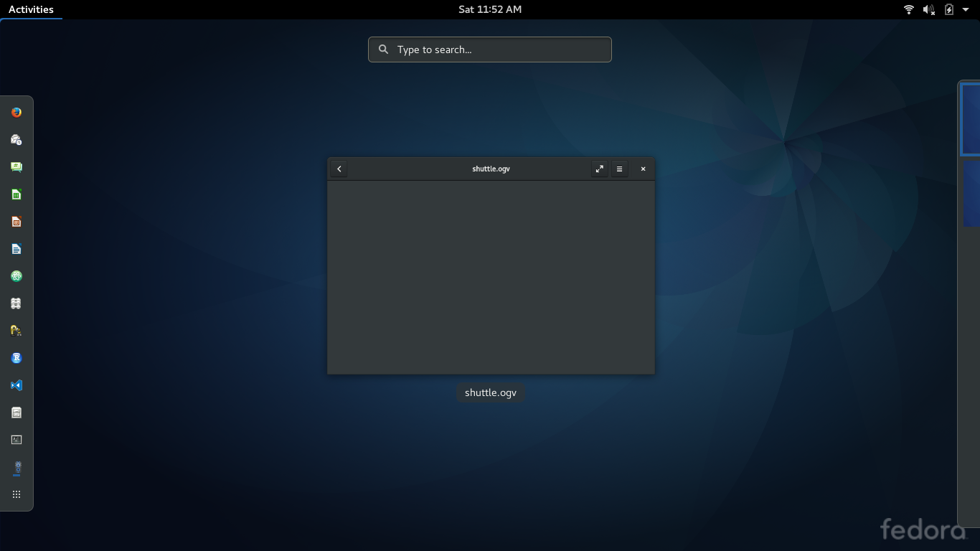Click the battery status icon
The height and width of the screenshot is (551, 980).
(x=949, y=9)
